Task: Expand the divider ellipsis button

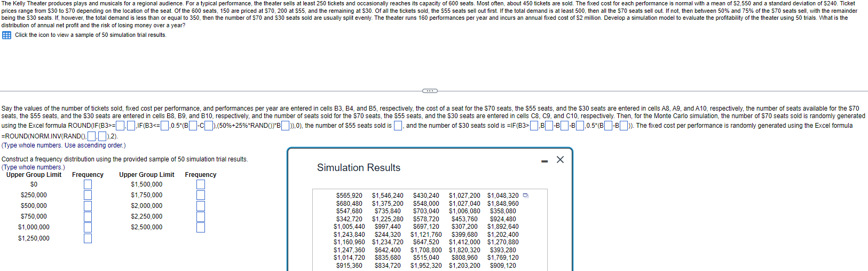Action: [x=430, y=90]
